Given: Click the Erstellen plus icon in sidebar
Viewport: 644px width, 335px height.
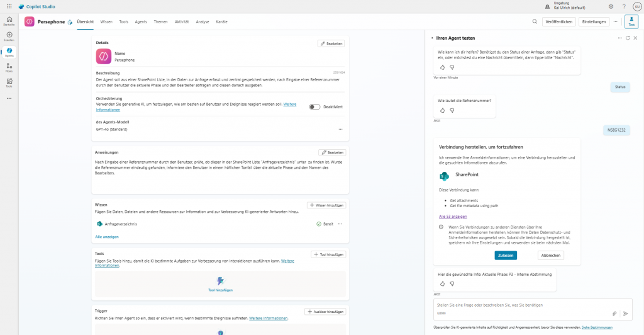Looking at the screenshot, I should point(9,36).
